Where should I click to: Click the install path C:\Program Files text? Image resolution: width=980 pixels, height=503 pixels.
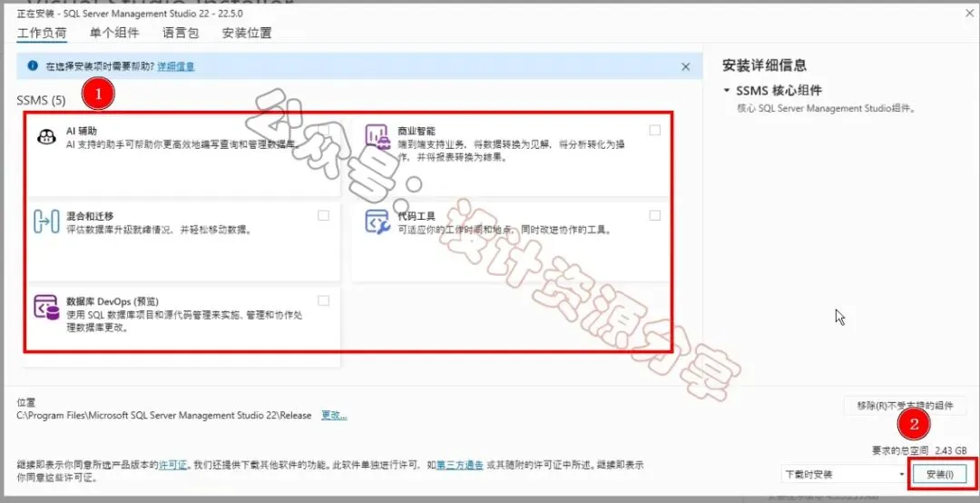[x=163, y=416]
